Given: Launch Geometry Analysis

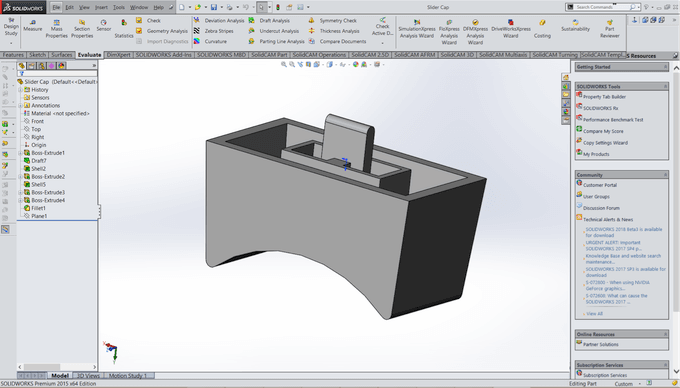Looking at the screenshot, I should [162, 31].
